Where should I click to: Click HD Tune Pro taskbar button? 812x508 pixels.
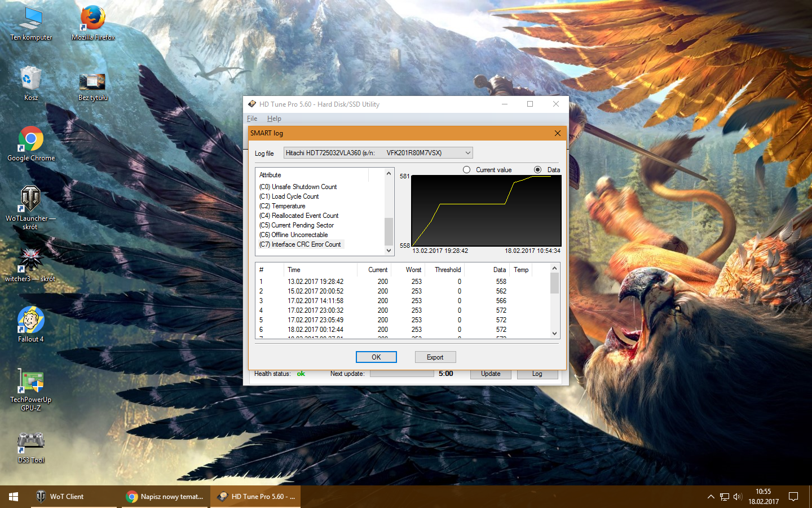(x=255, y=497)
